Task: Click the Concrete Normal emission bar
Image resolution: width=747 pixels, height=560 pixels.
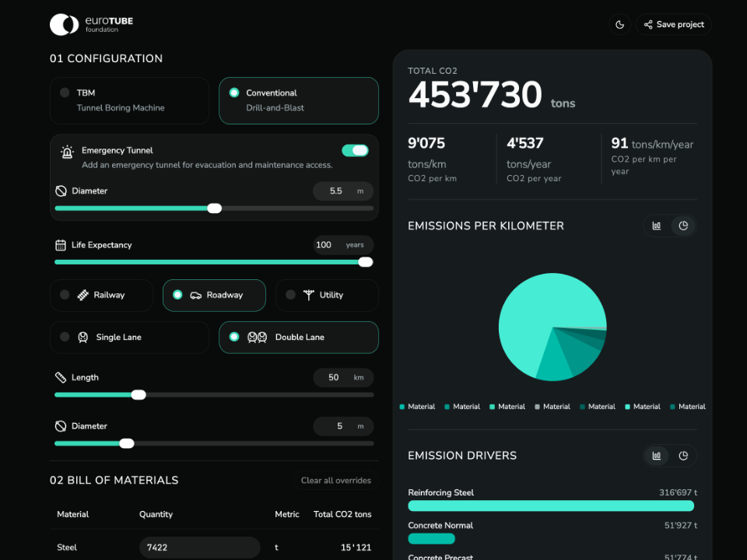Action: [x=432, y=538]
